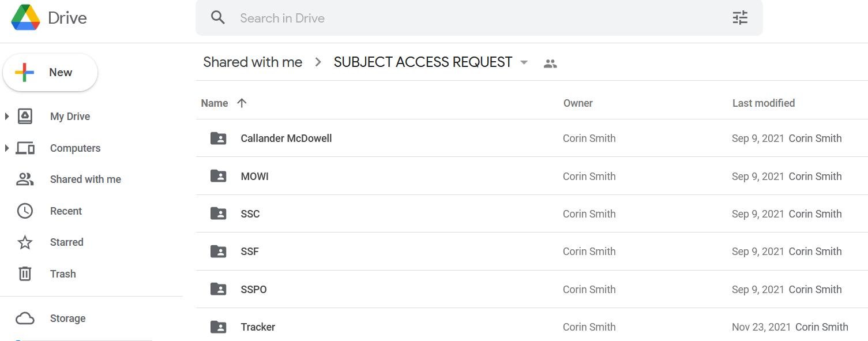Click the Computers sidebar icon
This screenshot has height=341, width=868.
tap(25, 148)
